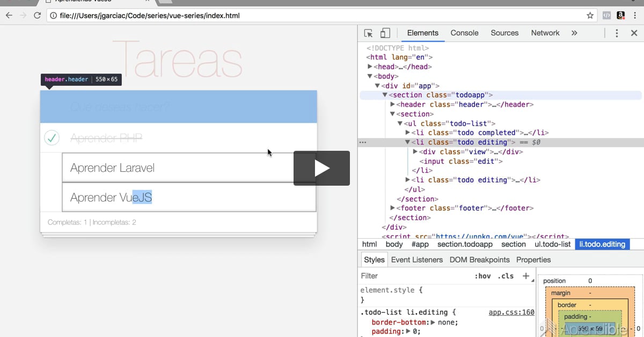The width and height of the screenshot is (644, 337).
Task: Open the Sources tab
Action: coord(504,33)
